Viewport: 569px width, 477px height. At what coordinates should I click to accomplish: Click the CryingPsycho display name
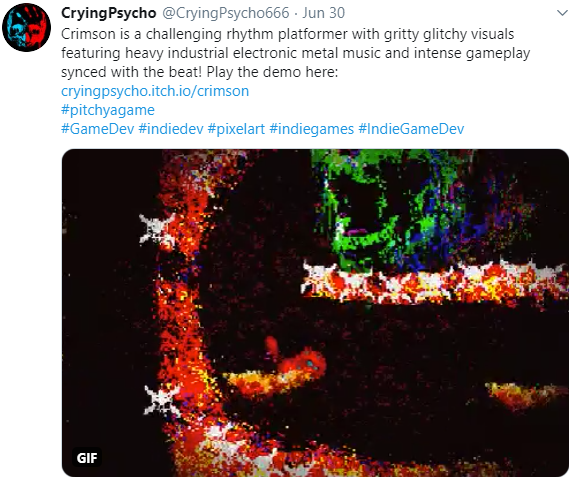pos(109,13)
